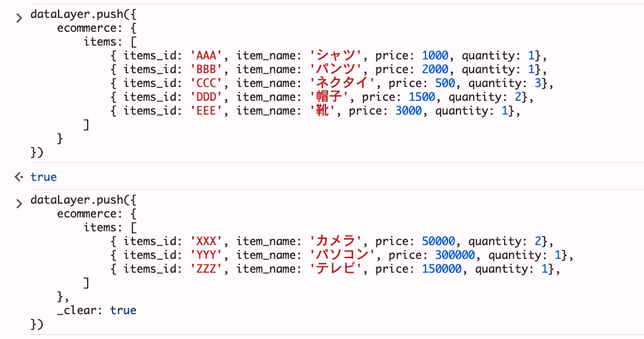
Task: Click the 'DDD' items_id string
Action: click(206, 97)
